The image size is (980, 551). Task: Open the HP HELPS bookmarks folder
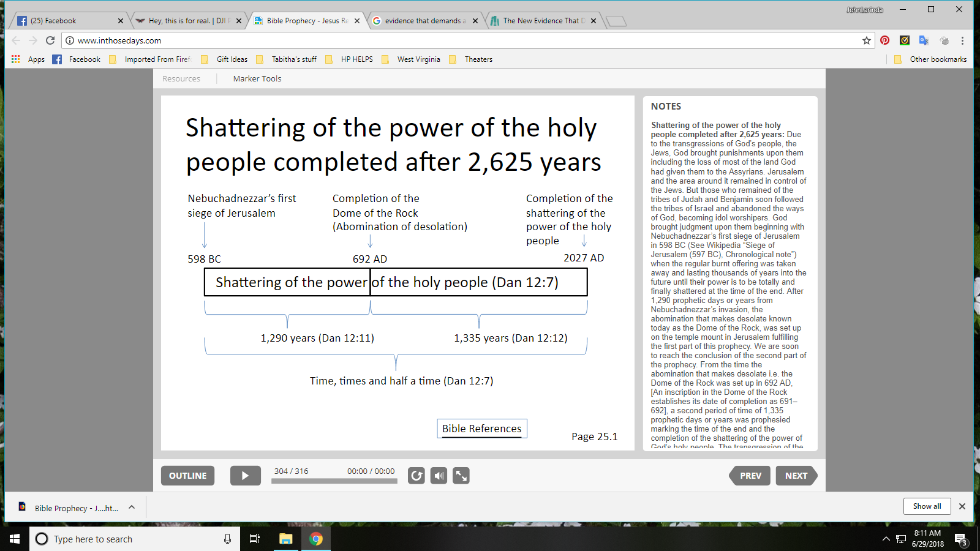tap(349, 59)
